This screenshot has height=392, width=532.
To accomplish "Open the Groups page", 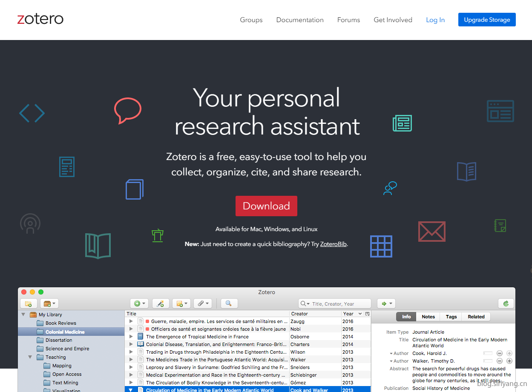I will click(x=251, y=20).
